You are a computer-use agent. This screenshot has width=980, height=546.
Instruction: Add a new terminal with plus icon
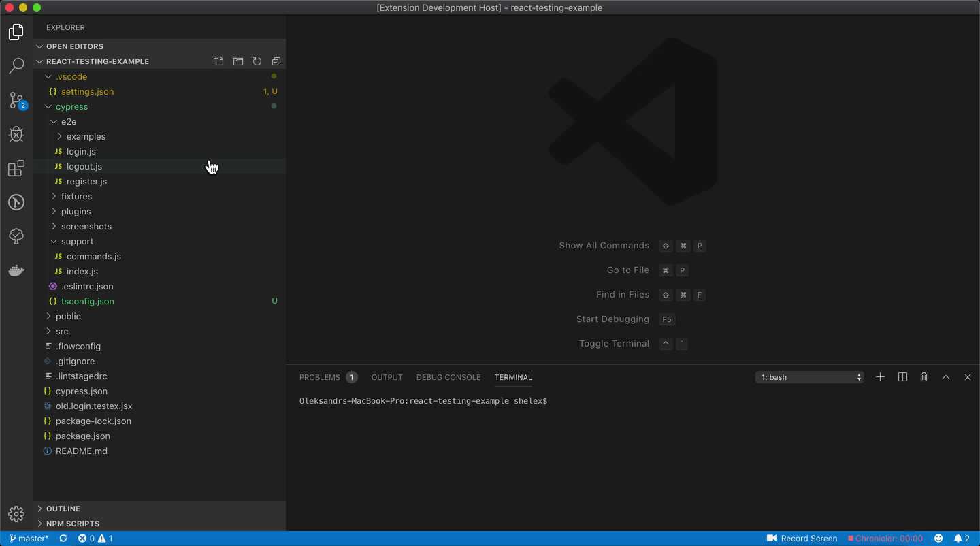880,377
